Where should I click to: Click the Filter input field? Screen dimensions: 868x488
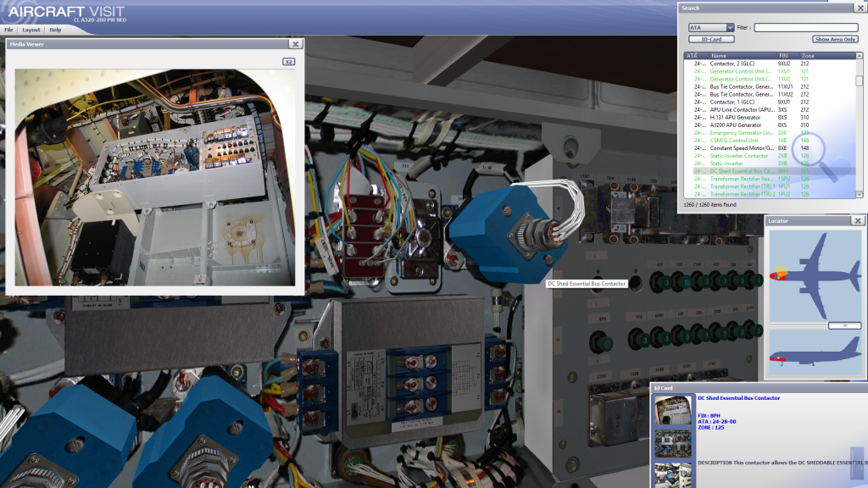point(806,28)
